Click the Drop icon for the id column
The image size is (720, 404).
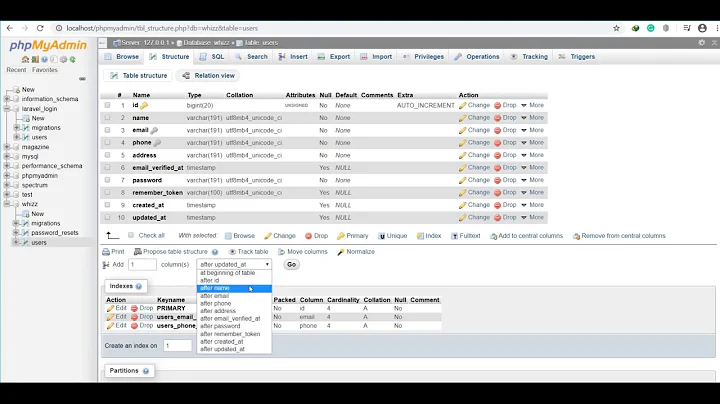click(497, 106)
